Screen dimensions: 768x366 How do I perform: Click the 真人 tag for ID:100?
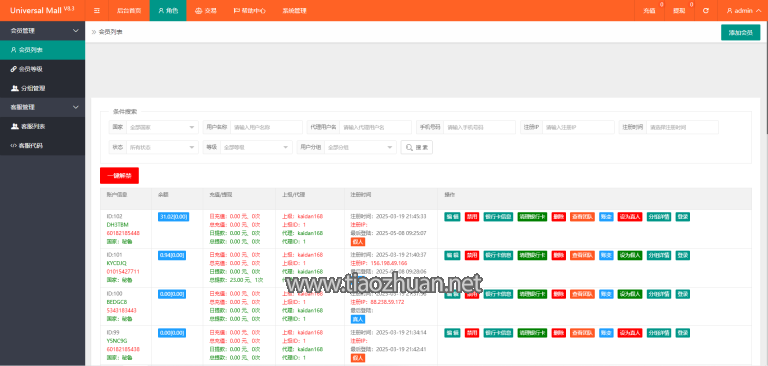358,319
